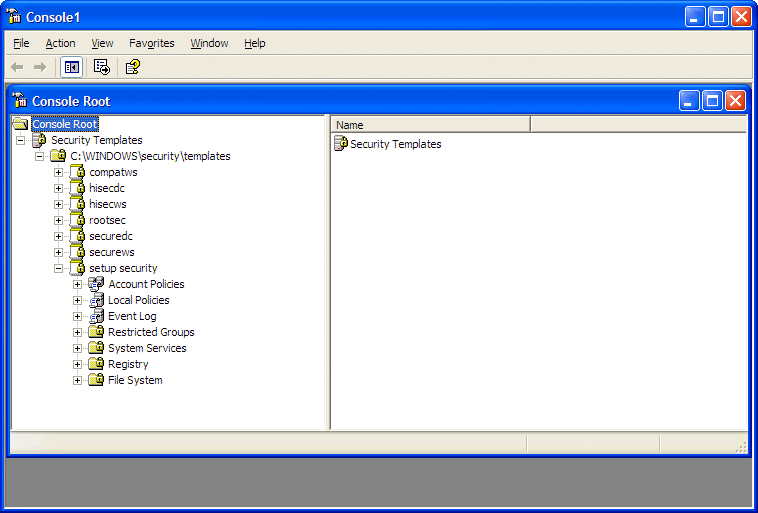Collapse the C:\WINDOWS\security\templates node
This screenshot has width=758, height=513.
click(x=39, y=156)
